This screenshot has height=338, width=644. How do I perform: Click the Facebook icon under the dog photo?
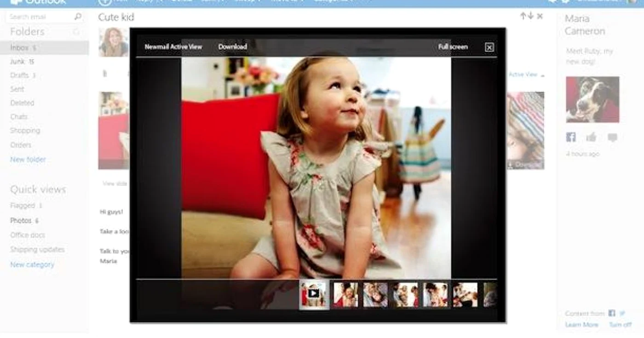click(571, 137)
